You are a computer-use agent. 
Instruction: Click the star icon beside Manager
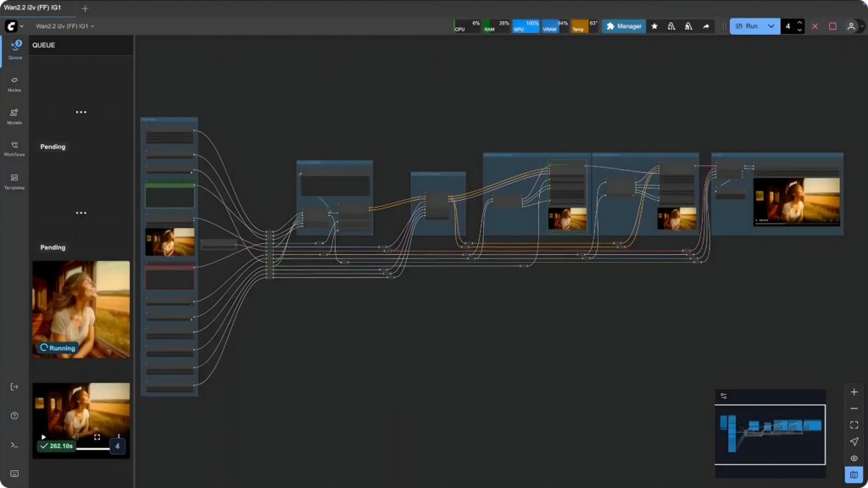[654, 26]
